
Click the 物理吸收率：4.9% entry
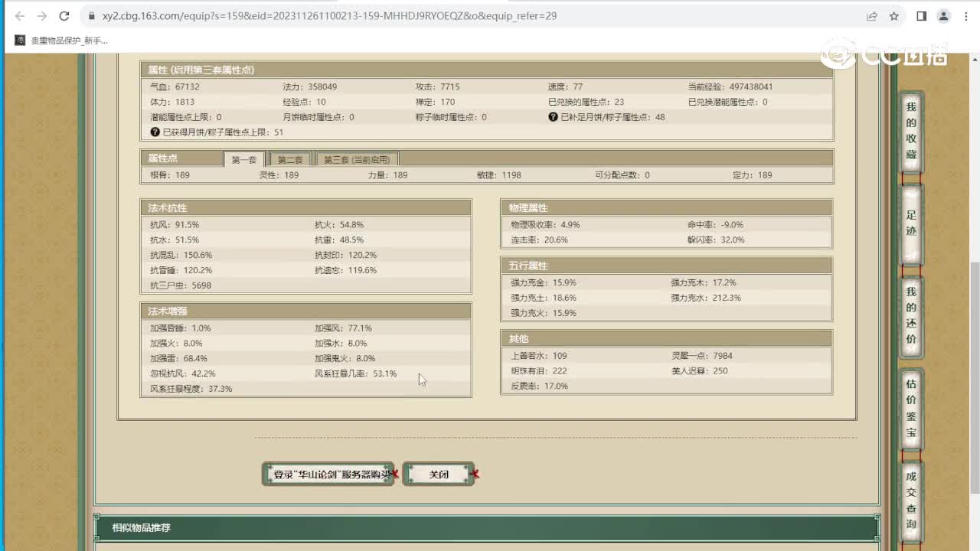545,225
